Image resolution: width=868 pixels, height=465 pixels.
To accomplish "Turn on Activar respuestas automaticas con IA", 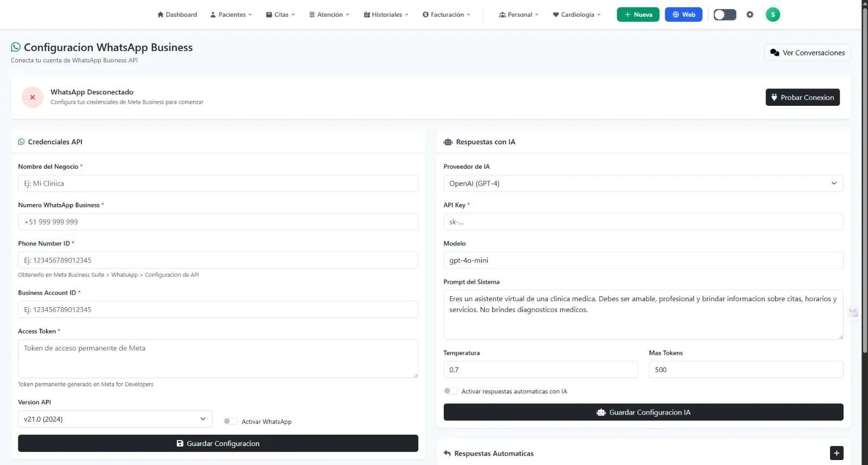I will (x=450, y=391).
